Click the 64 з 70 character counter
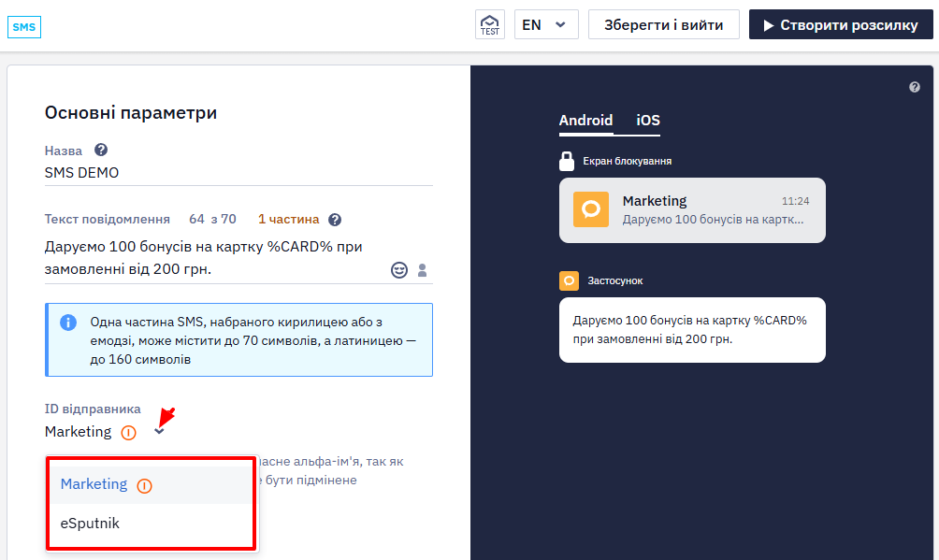The image size is (939, 560). [x=212, y=219]
